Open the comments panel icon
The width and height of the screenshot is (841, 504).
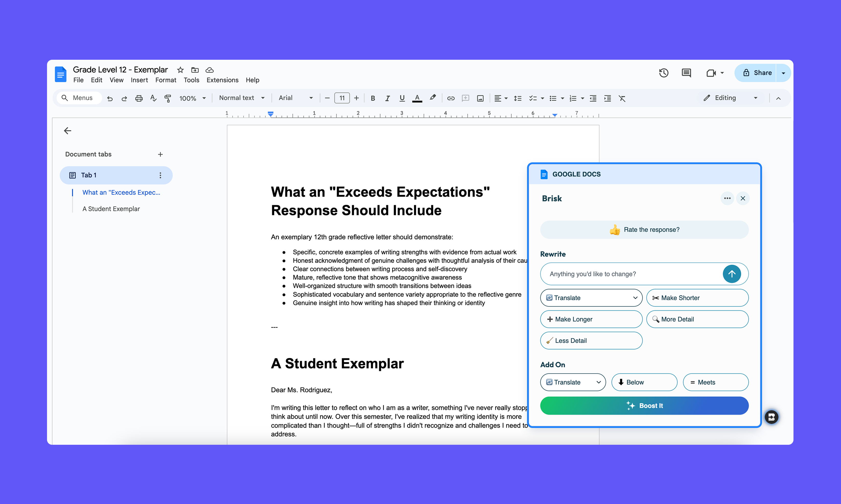(x=686, y=73)
